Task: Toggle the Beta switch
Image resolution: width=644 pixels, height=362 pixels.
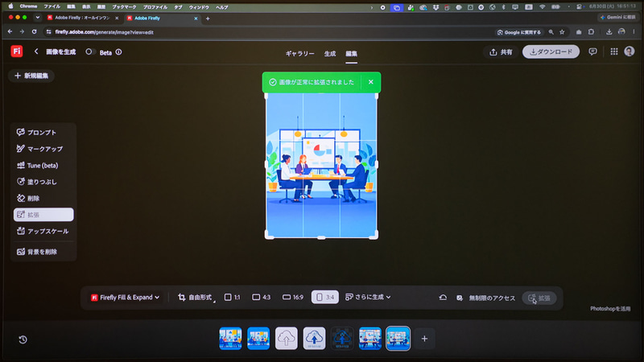Action: pyautogui.click(x=90, y=52)
